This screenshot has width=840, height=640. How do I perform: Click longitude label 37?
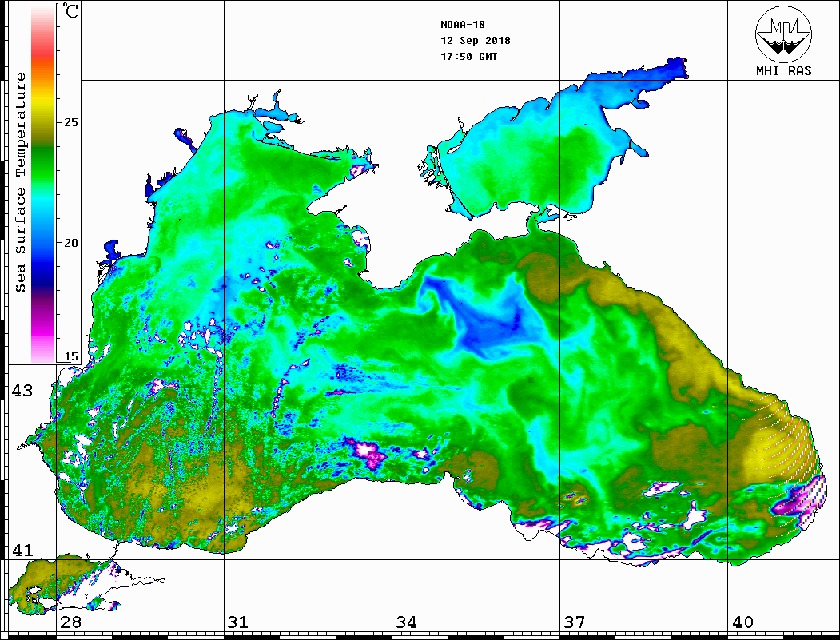coord(575,622)
